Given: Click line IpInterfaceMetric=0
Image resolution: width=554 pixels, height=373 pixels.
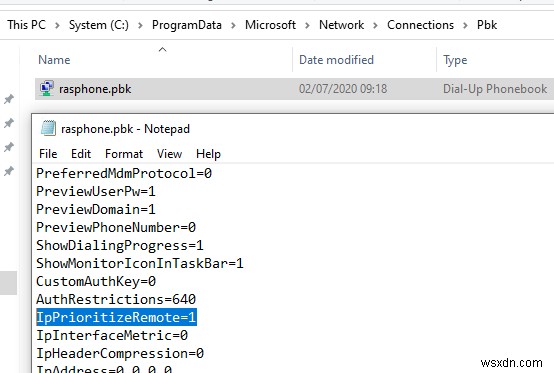Looking at the screenshot, I should [x=112, y=335].
